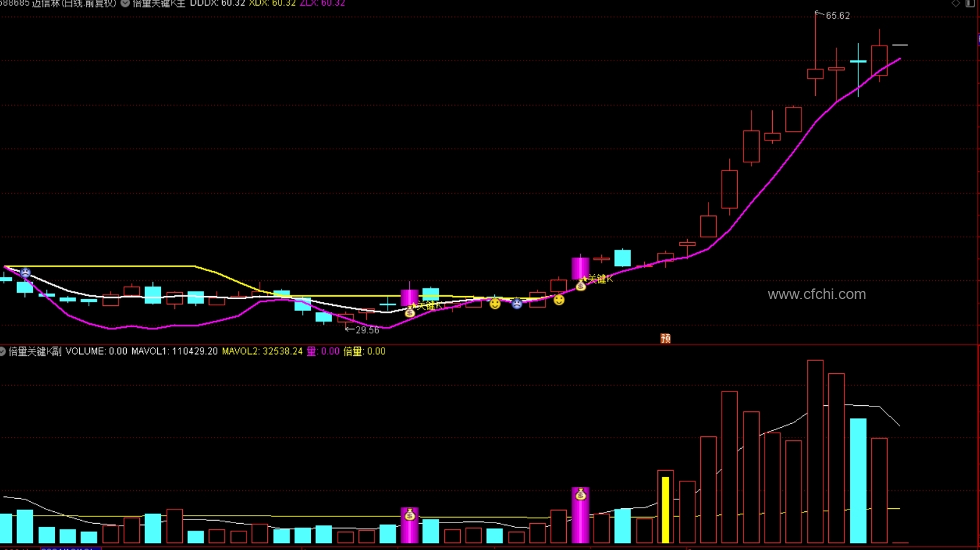Click the orange 预 marker icon
980x550 pixels.
[665, 338]
